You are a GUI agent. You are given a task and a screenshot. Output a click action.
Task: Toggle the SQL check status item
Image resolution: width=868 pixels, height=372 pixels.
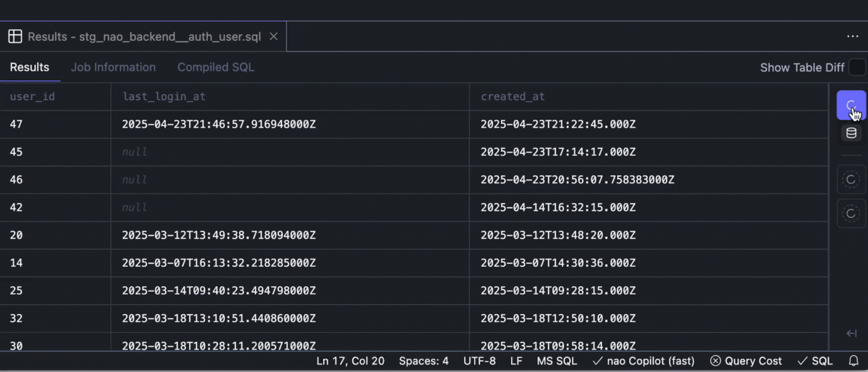tap(815, 361)
